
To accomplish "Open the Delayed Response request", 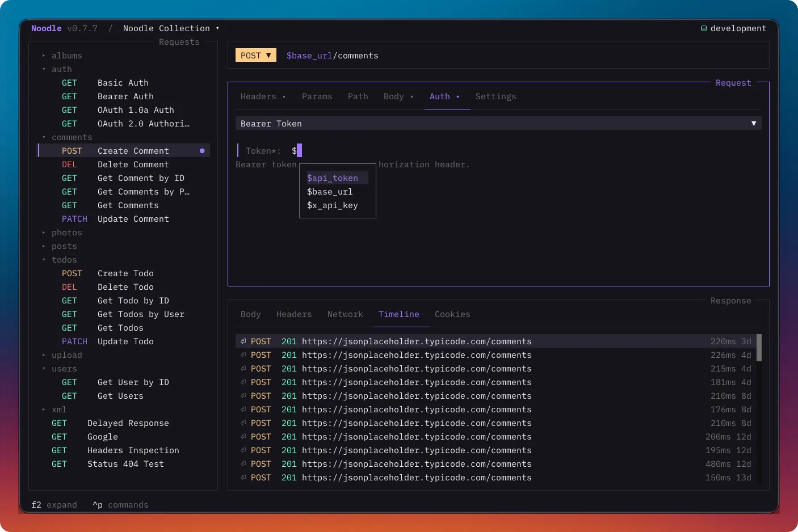I will click(124, 423).
